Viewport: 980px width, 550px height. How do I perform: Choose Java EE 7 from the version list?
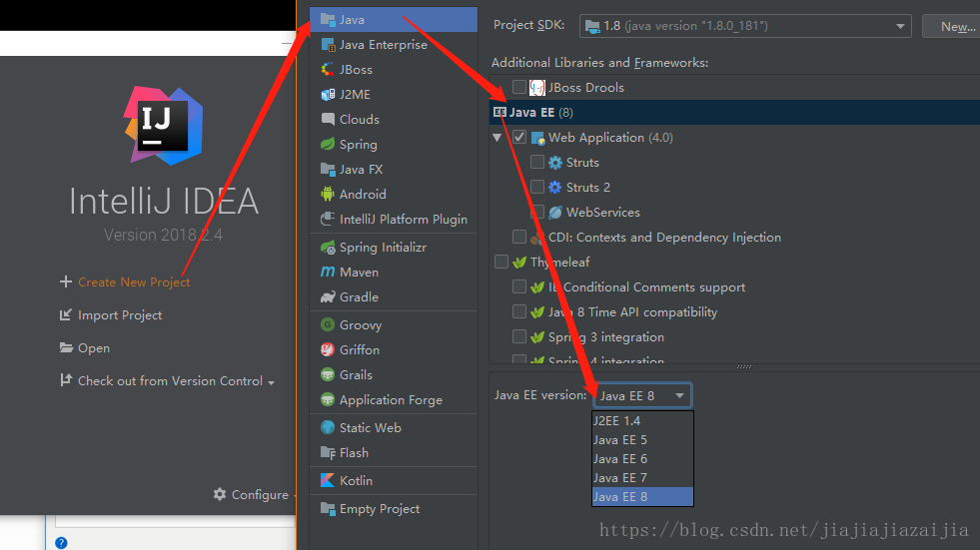point(642,477)
